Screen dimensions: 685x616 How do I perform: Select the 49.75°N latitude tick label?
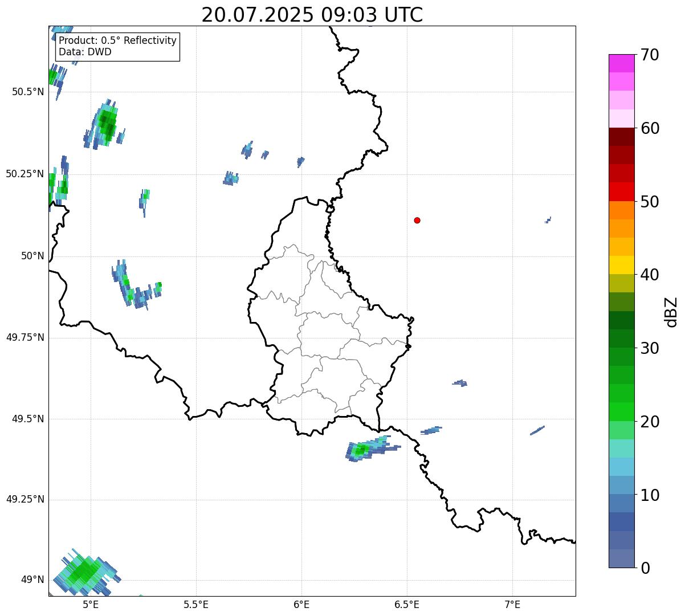[x=25, y=337]
